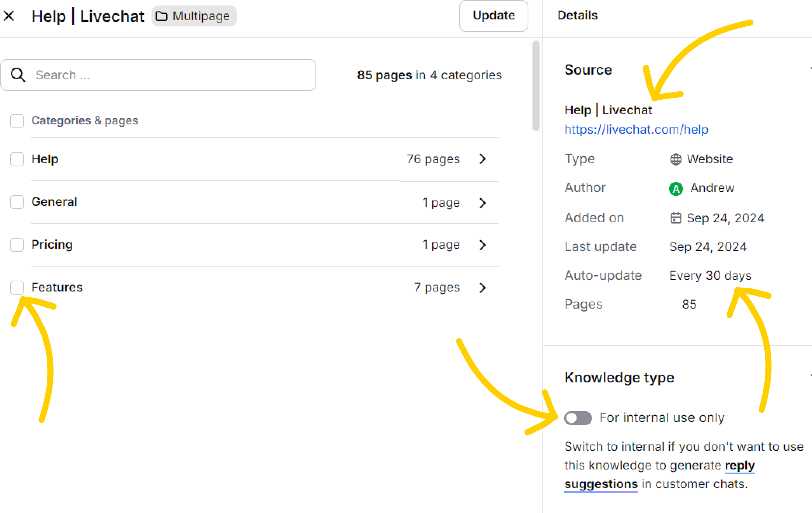Click the '1 page' count in General row
The width and height of the screenshot is (812, 513).
tap(441, 202)
